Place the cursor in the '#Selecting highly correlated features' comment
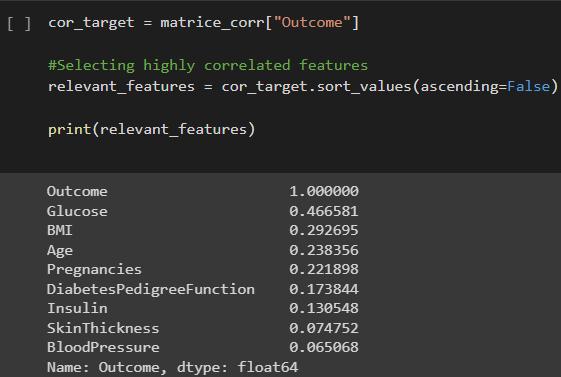The width and height of the screenshot is (561, 377). click(x=208, y=65)
